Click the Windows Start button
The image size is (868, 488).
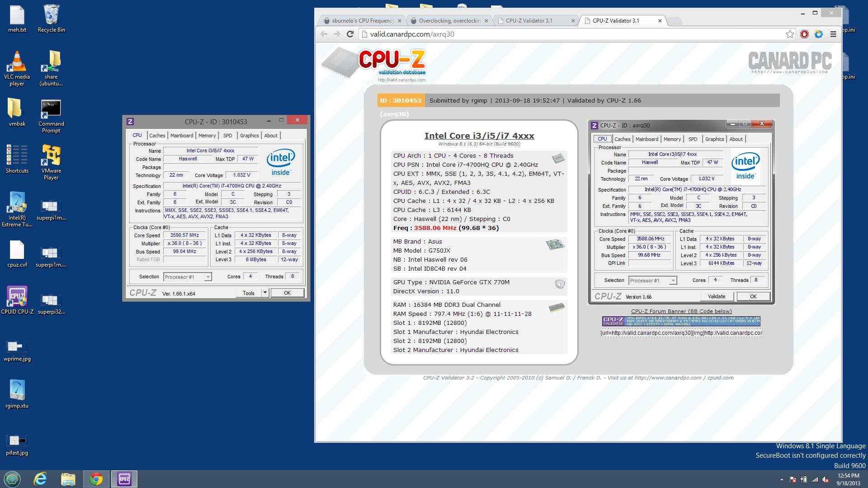coord(12,479)
